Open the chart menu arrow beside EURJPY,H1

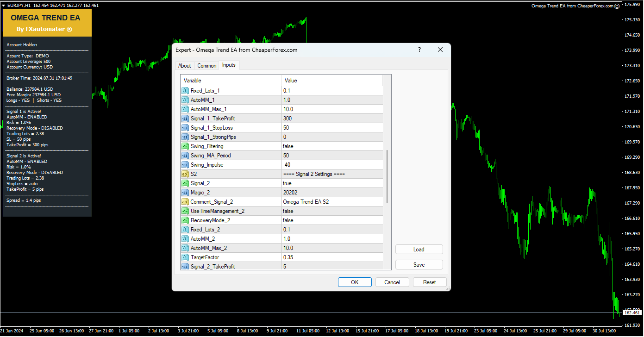pyautogui.click(x=4, y=5)
